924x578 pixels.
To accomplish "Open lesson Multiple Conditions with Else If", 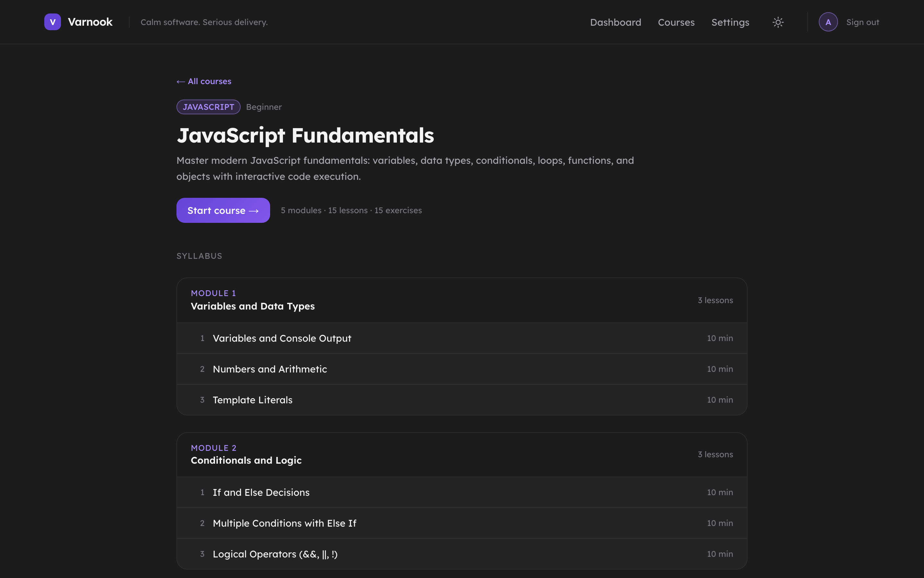I will pyautogui.click(x=462, y=523).
